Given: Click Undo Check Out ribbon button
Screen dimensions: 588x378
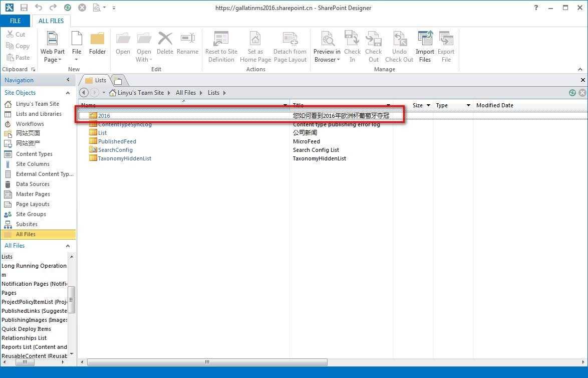Looking at the screenshot, I should pos(399,47).
